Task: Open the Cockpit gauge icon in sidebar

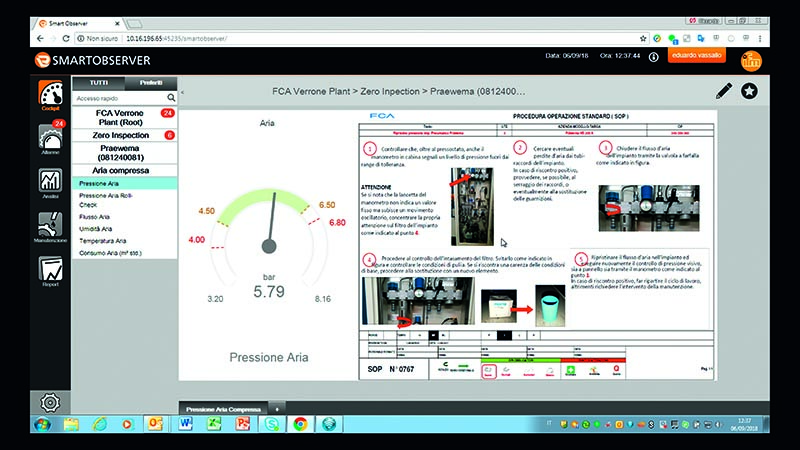Action: click(51, 95)
